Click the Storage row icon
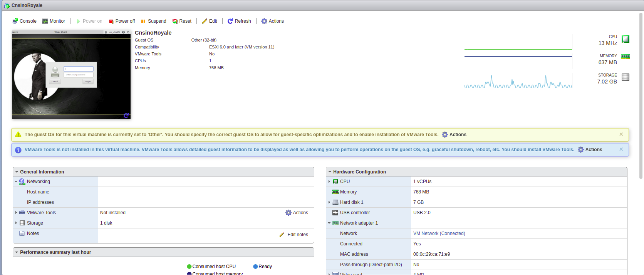Image resolution: width=644 pixels, height=275 pixels. pyautogui.click(x=22, y=223)
